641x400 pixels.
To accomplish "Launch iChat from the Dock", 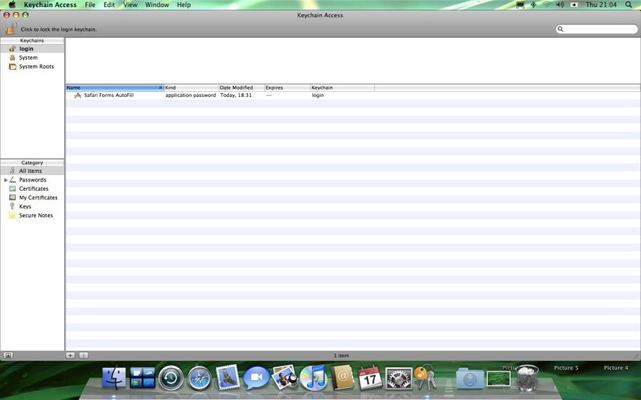I will click(x=256, y=378).
